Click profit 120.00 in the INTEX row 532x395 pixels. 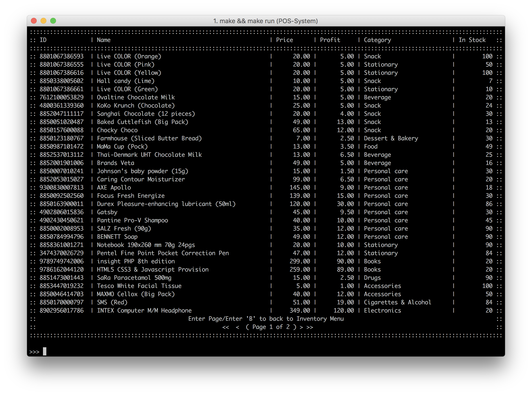[344, 311]
